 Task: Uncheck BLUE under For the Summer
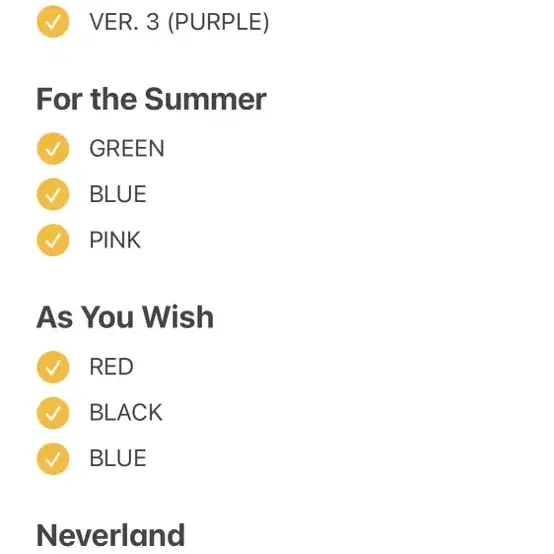53,194
